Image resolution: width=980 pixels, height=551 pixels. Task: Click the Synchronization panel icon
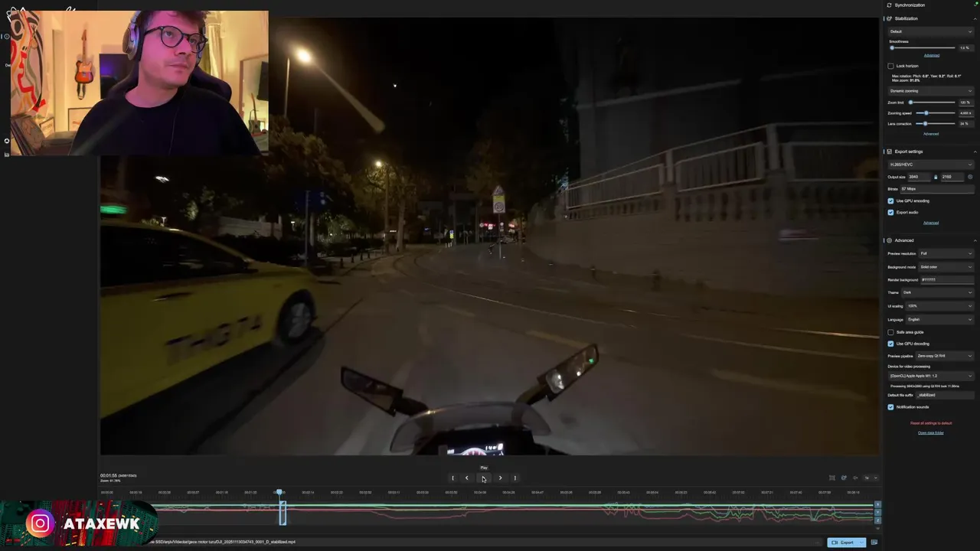889,5
